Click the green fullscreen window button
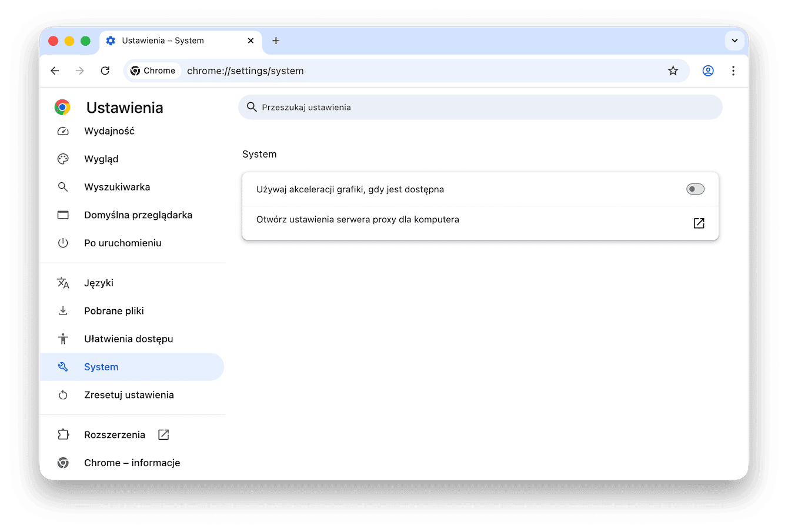The image size is (788, 532). click(x=85, y=41)
